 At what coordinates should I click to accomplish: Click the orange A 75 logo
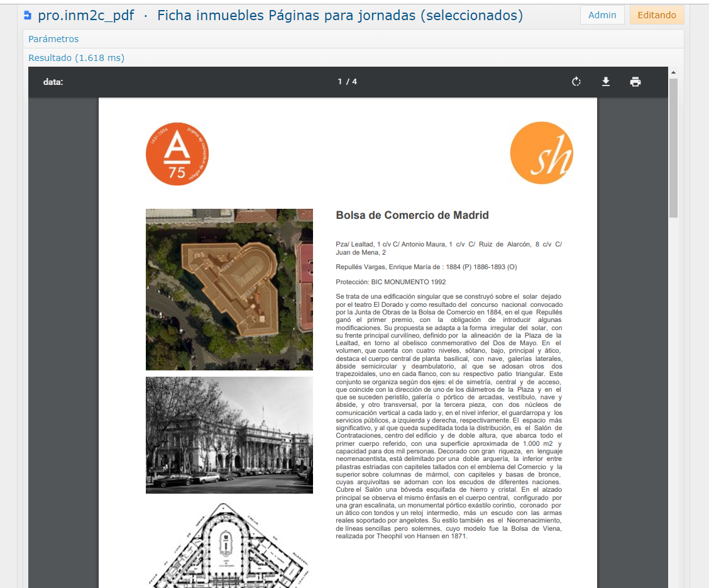[177, 154]
